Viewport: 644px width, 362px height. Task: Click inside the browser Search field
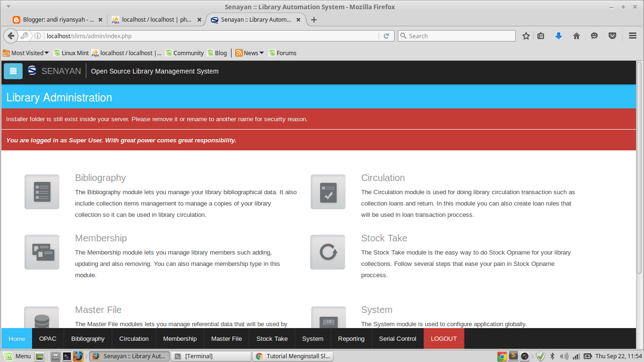(456, 36)
